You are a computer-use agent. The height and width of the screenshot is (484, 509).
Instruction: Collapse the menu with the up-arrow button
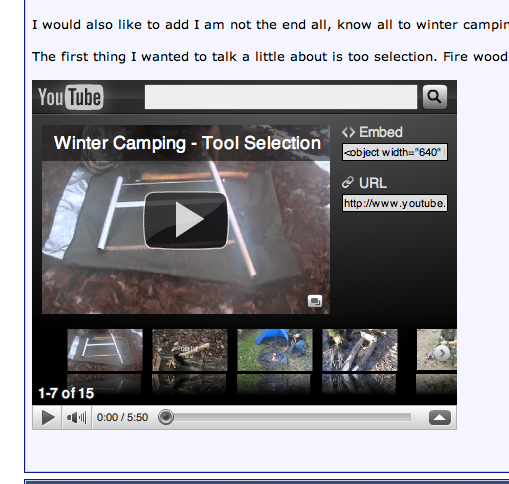coord(440,418)
